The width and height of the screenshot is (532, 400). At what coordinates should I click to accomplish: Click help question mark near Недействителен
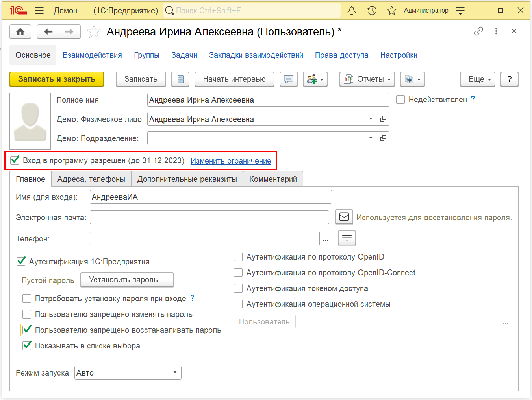point(473,99)
